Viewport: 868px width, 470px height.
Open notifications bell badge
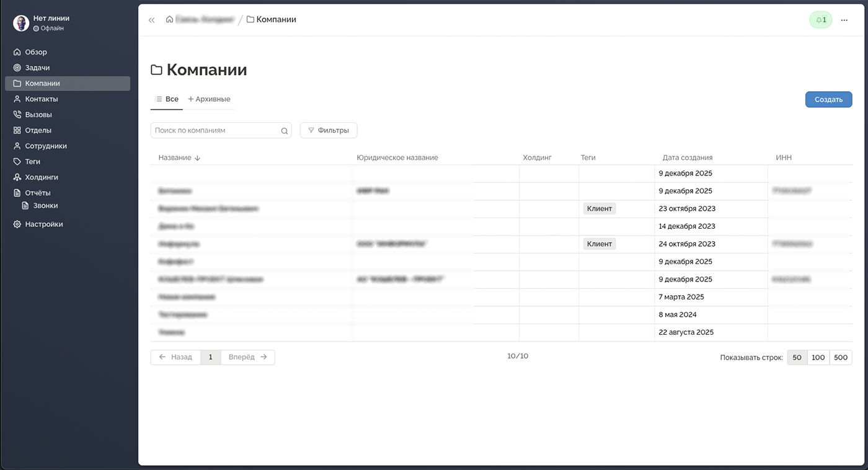pyautogui.click(x=820, y=20)
